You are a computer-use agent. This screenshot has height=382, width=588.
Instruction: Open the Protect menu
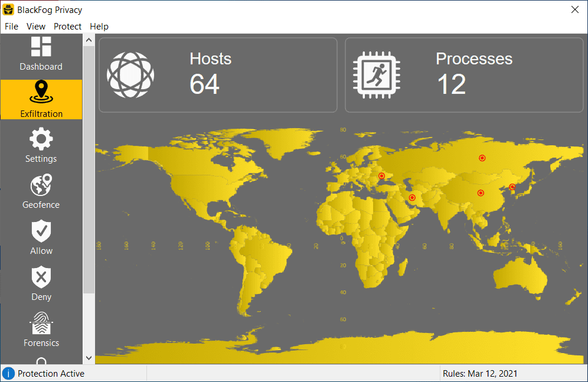click(67, 26)
